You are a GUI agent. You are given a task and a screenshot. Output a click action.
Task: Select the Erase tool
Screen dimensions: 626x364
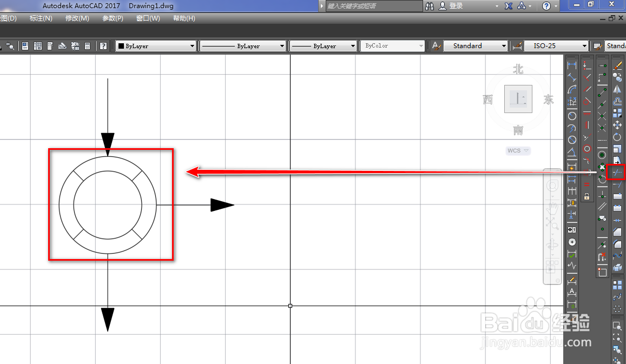point(617,65)
